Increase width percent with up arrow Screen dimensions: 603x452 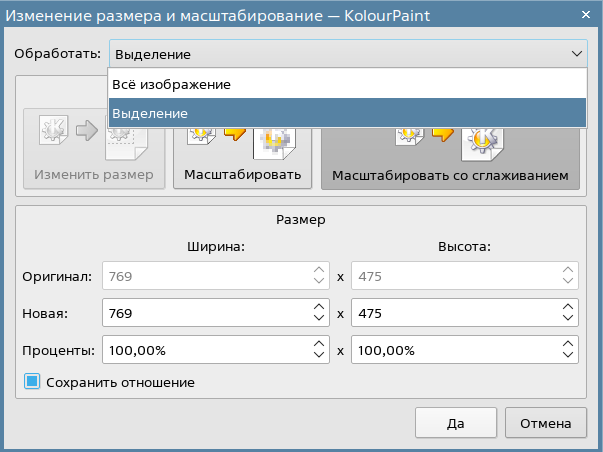[319, 344]
